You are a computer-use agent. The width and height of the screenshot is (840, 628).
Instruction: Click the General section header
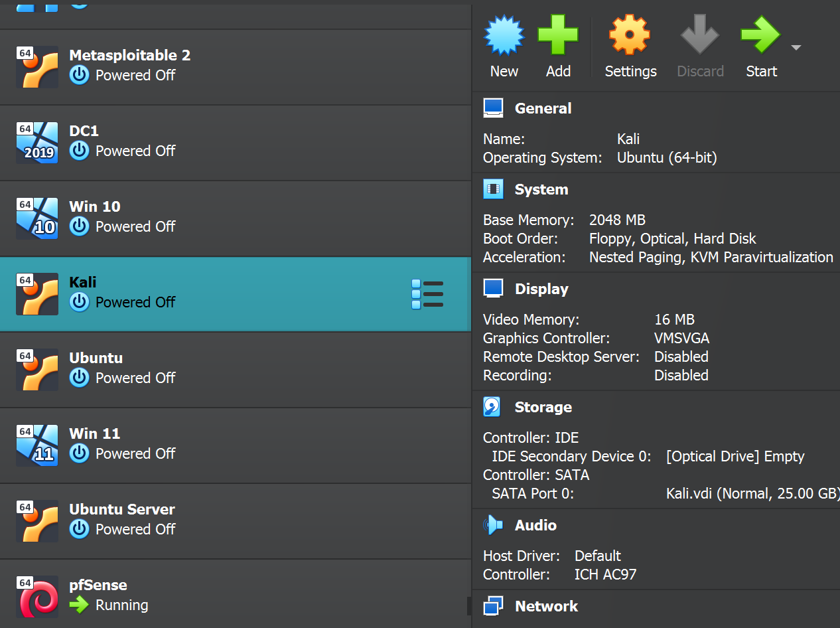(x=543, y=108)
